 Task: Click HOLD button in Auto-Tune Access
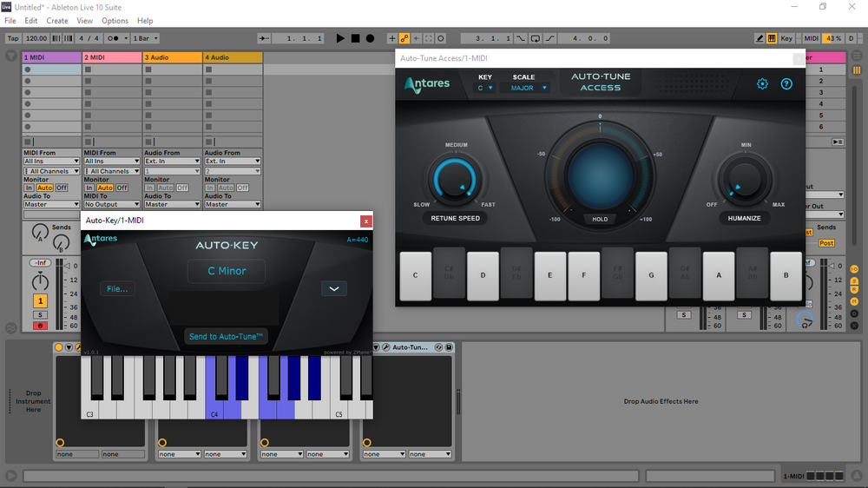pos(600,220)
